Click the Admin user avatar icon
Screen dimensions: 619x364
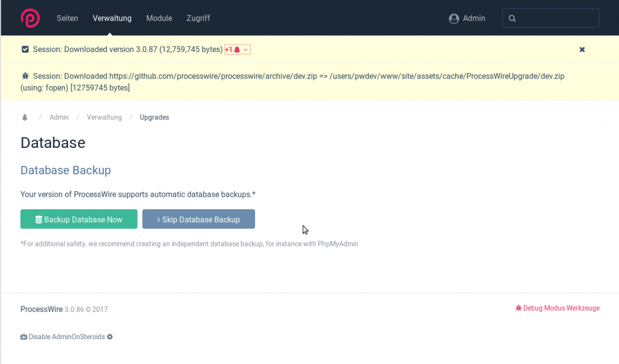pyautogui.click(x=454, y=19)
